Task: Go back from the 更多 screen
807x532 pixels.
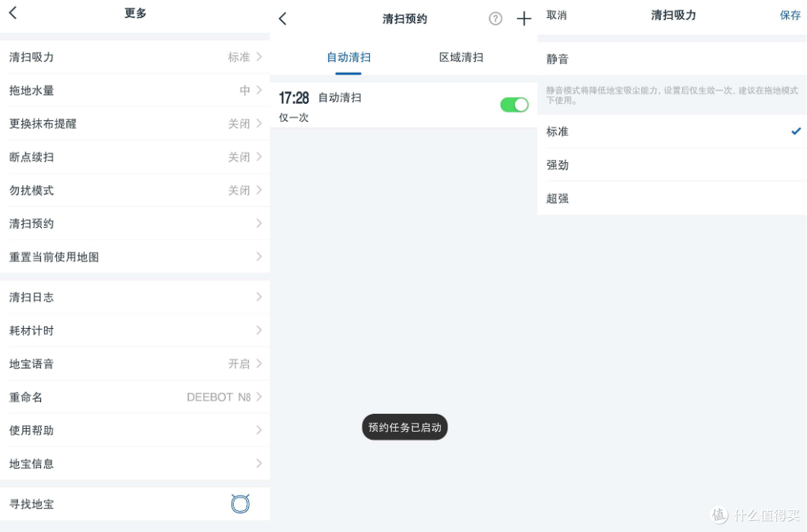Action: coord(13,13)
